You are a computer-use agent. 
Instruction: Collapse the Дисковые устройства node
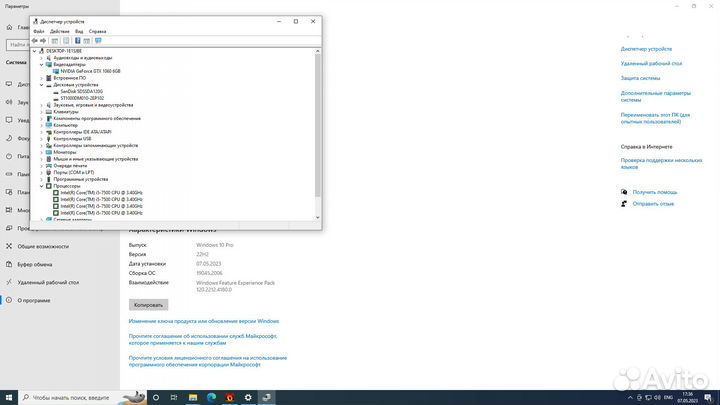tap(41, 85)
